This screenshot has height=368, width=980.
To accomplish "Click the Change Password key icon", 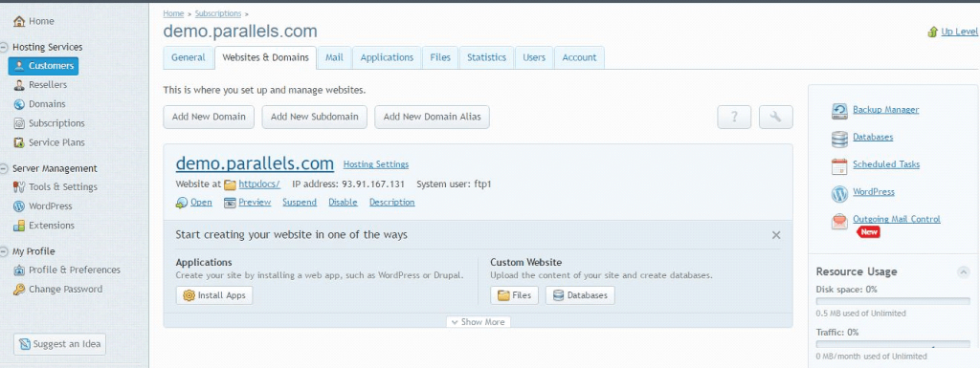I will [19, 290].
